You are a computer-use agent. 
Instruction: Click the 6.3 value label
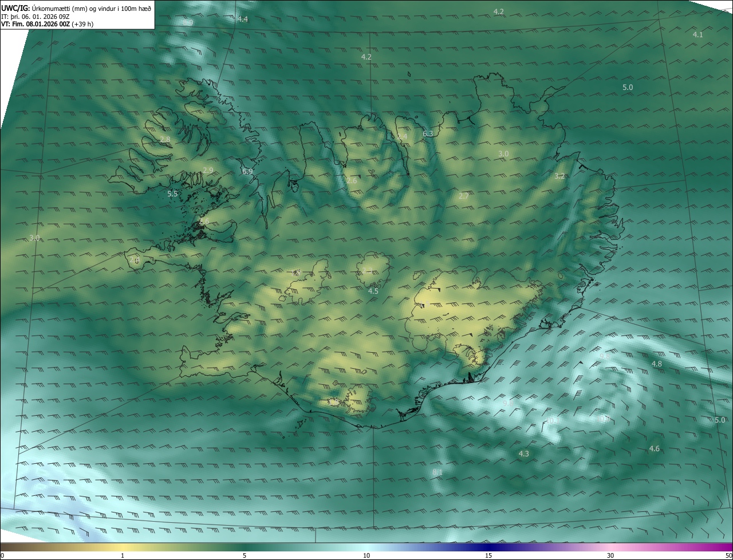click(x=428, y=134)
